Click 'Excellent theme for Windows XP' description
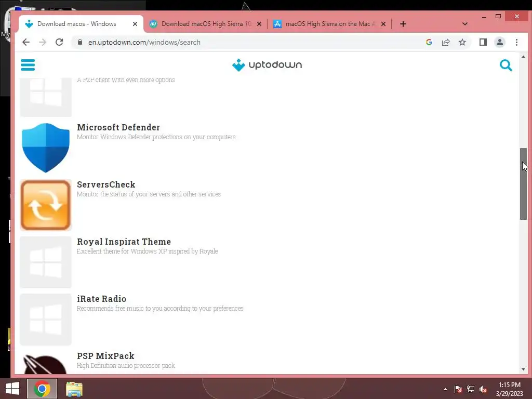The image size is (532, 399). click(147, 251)
